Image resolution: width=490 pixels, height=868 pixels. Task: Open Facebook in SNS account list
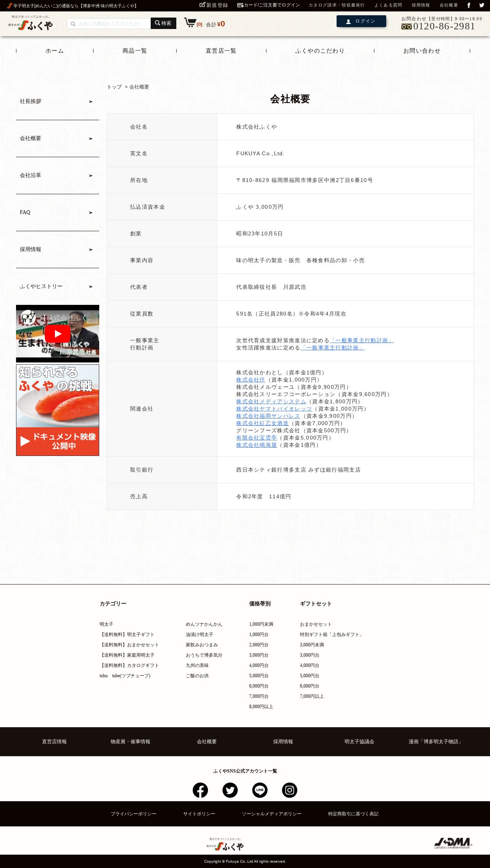(200, 790)
